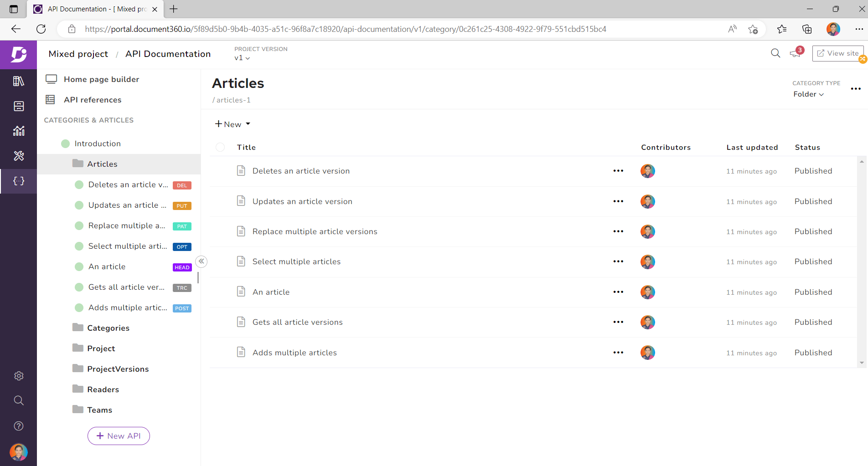The image size is (868, 466).
Task: Open the Mixed project breadcrumb link
Action: 78,54
